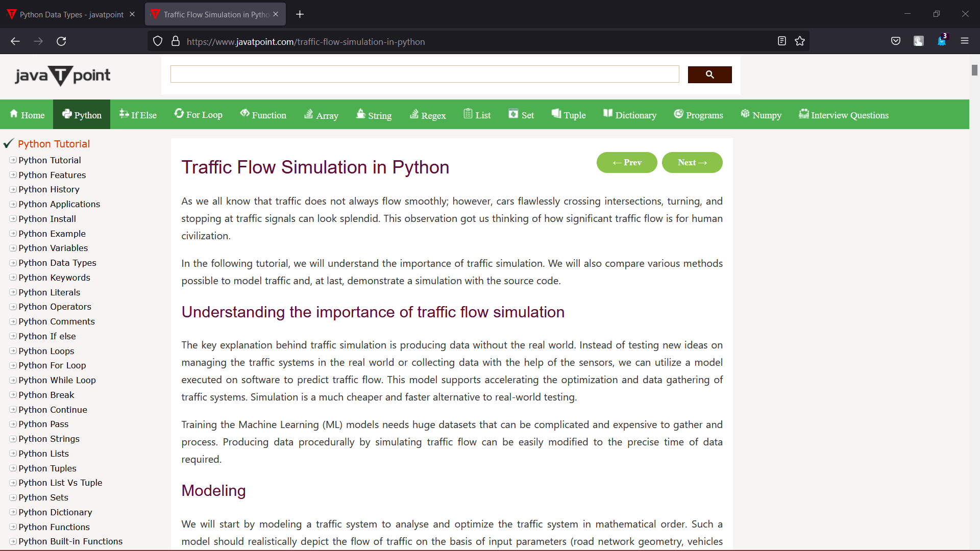Viewport: 980px width, 551px height.
Task: Click the browser bookmark star icon
Action: (800, 41)
